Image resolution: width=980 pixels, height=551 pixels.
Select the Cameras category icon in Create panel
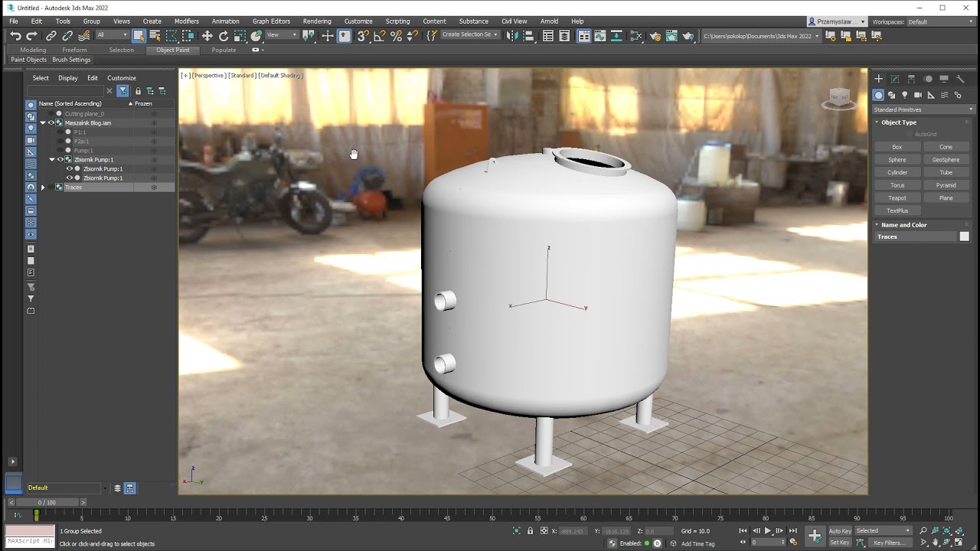click(918, 95)
